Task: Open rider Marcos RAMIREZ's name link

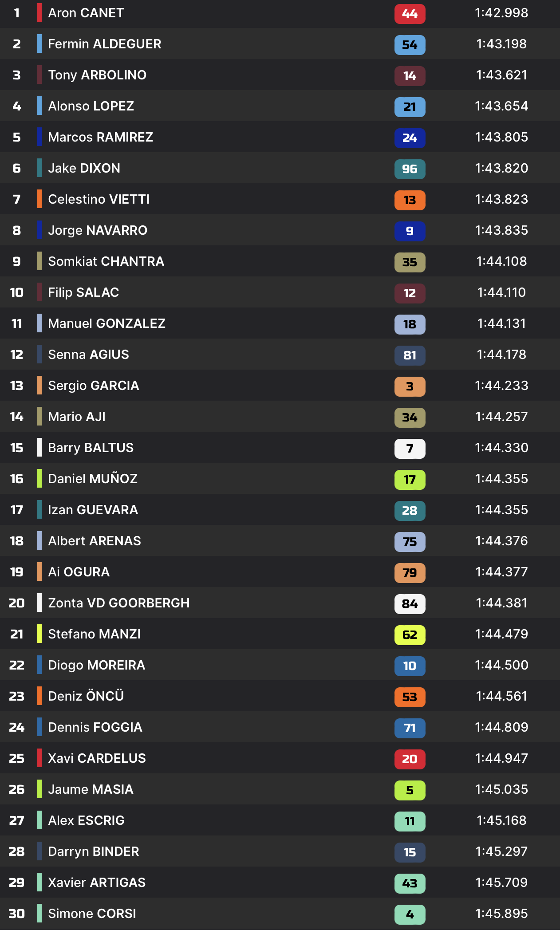Action: (x=100, y=137)
